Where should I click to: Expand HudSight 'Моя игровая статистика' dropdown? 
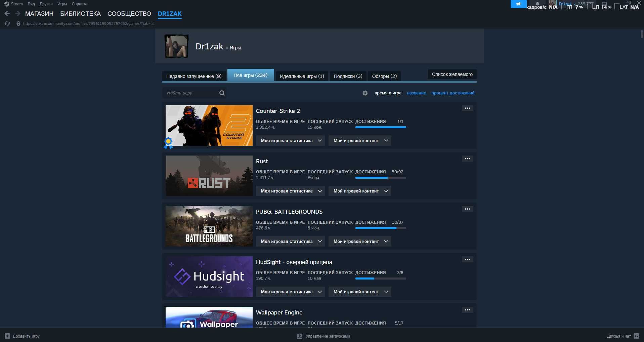(291, 292)
